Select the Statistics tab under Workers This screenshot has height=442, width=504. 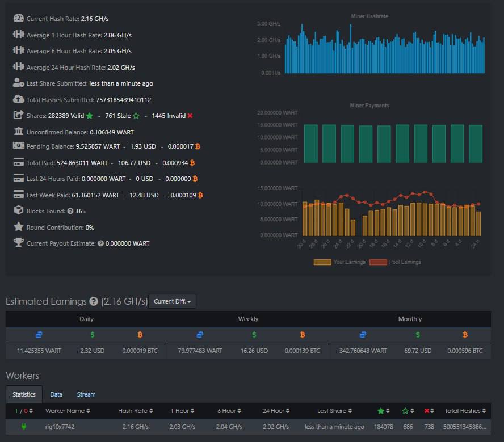coord(24,394)
